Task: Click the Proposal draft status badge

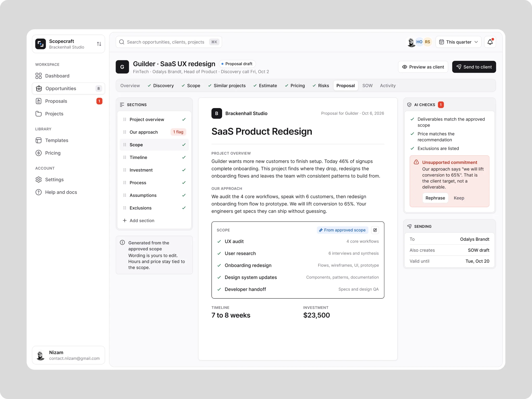Action: pyautogui.click(x=237, y=64)
